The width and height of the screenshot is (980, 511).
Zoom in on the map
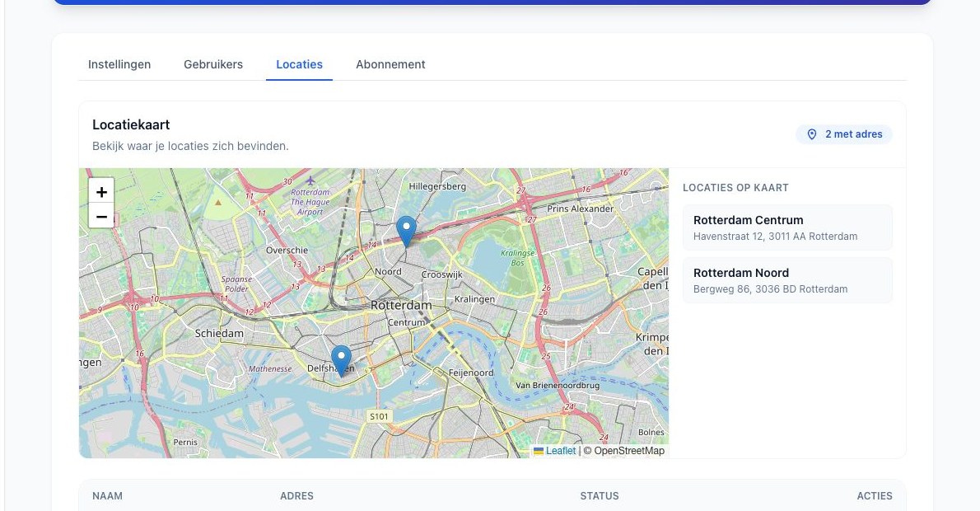coord(101,191)
